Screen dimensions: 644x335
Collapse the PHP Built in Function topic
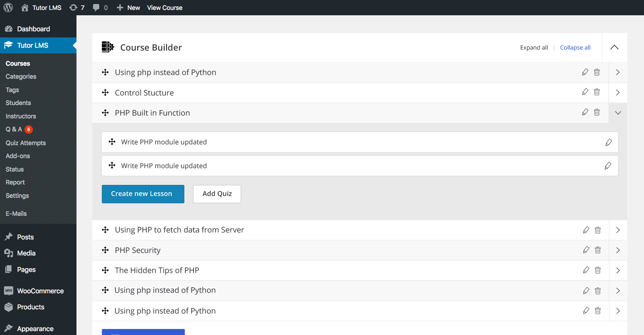coord(618,113)
